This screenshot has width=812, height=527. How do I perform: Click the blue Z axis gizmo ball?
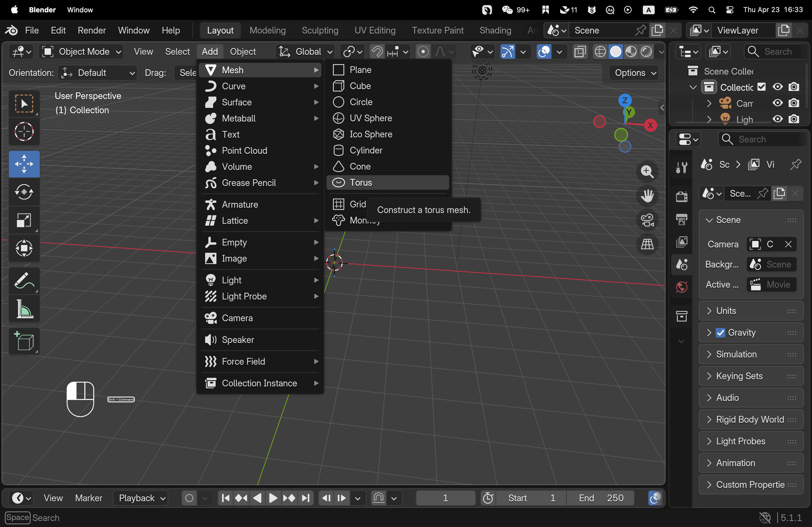[625, 100]
